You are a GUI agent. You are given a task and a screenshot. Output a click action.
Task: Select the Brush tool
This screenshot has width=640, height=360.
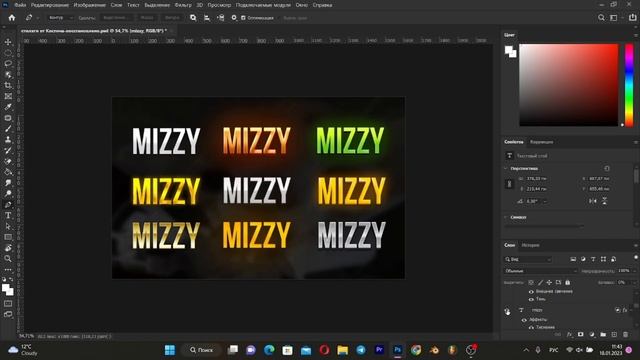pos(8,129)
